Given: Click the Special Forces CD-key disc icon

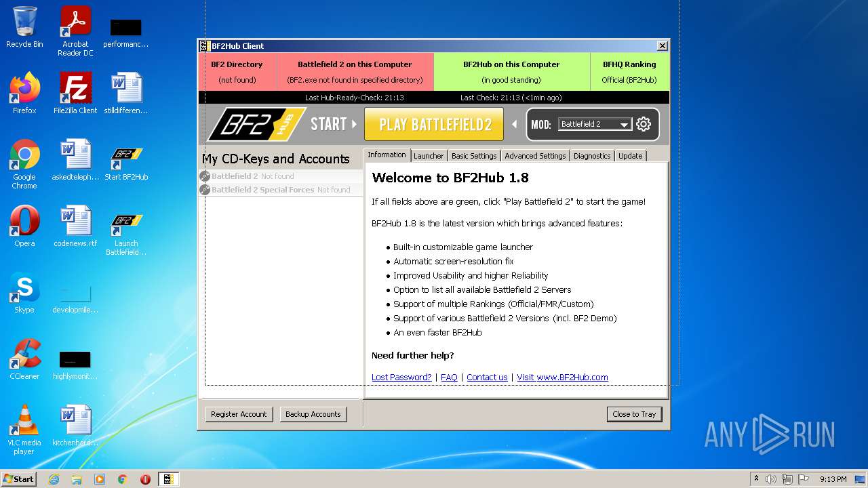Looking at the screenshot, I should coord(205,190).
